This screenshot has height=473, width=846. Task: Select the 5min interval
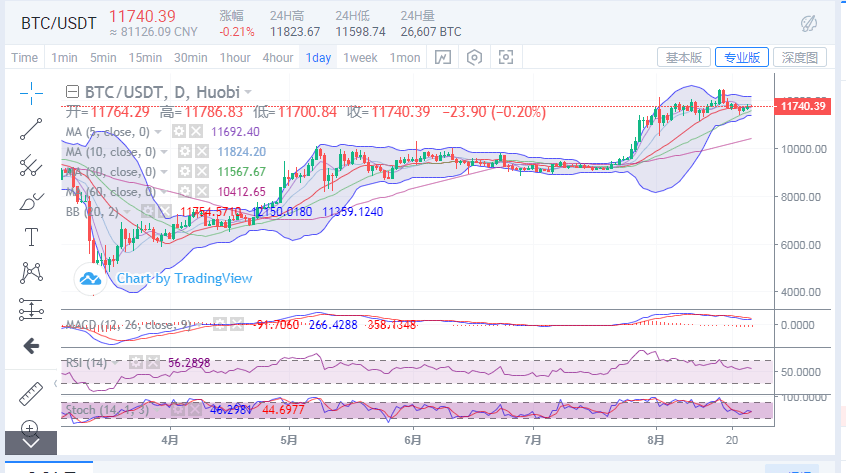(x=103, y=58)
